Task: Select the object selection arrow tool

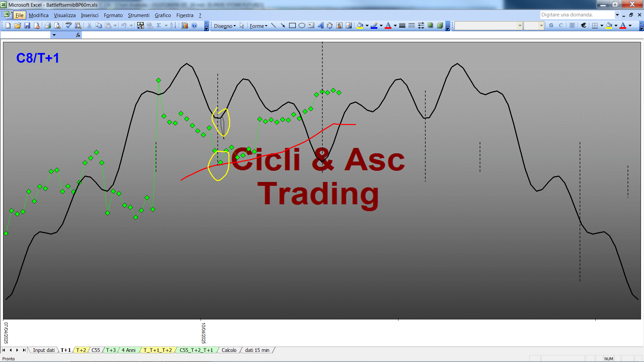Action: pos(242,25)
